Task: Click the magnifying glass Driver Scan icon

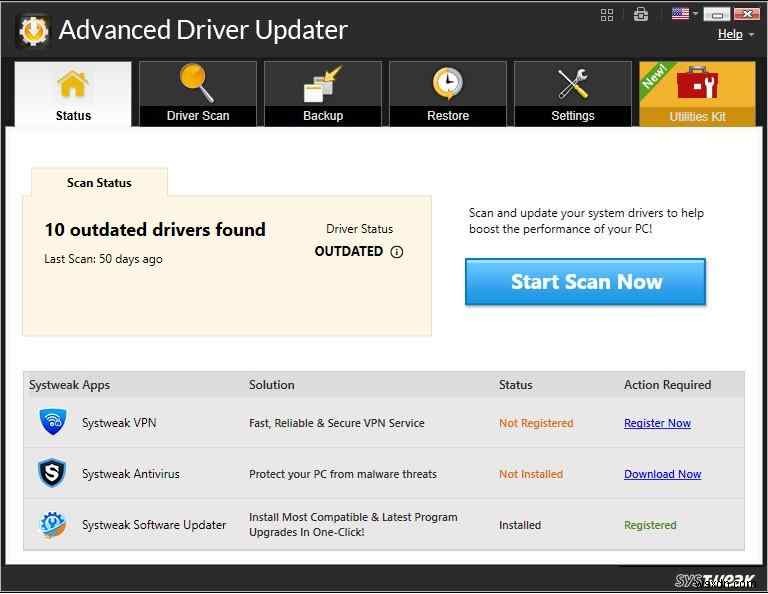Action: tap(197, 83)
